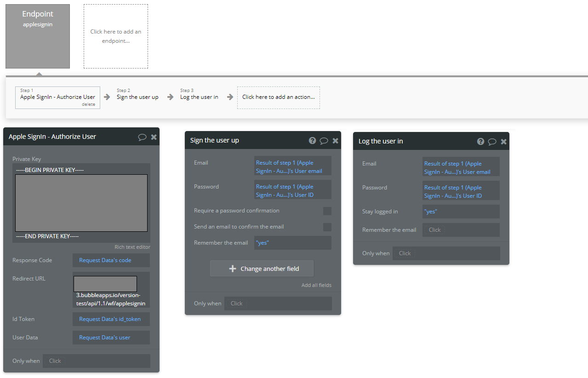
Task: Close the Apple SignIn - Authorize User panel
Action: coord(154,137)
